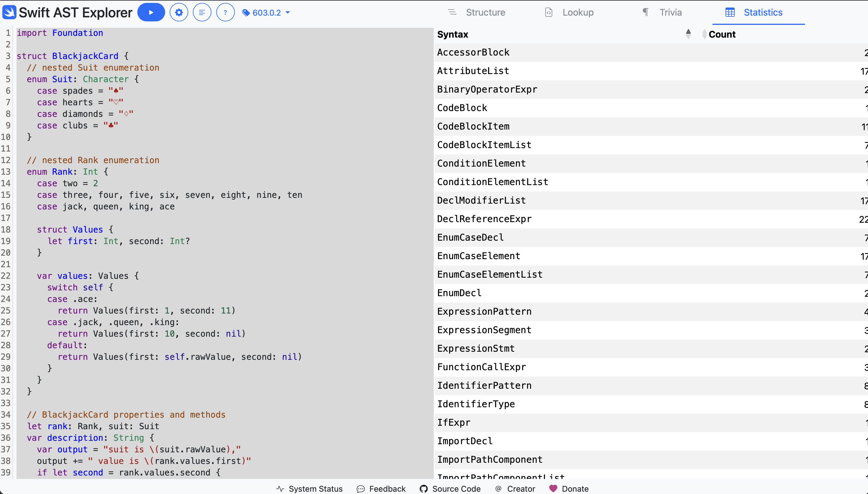Switch to the Structure tab
This screenshot has width=868, height=494.
477,12
